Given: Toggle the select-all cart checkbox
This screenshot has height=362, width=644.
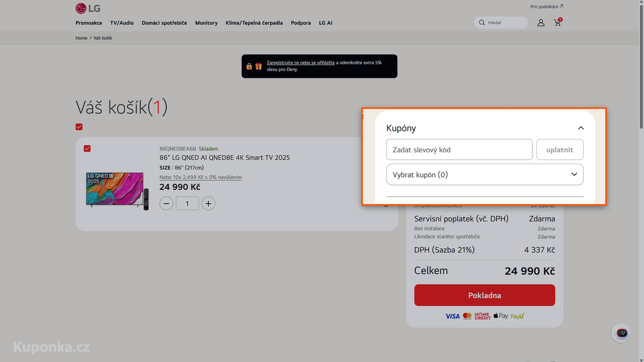Looking at the screenshot, I should click(79, 127).
